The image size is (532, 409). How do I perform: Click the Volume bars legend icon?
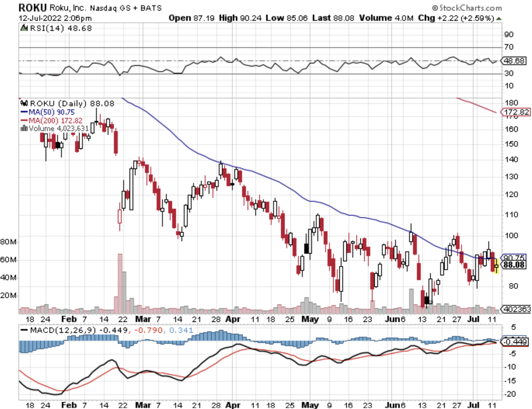coord(24,128)
